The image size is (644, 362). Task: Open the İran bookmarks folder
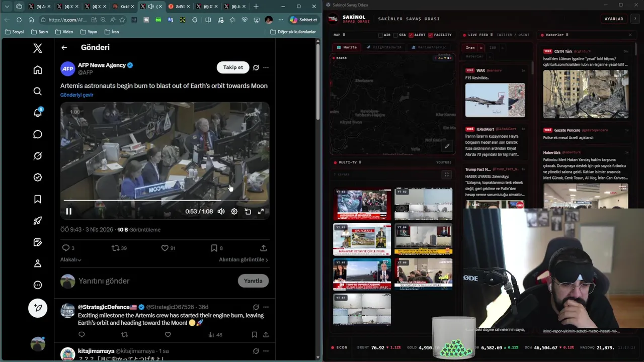click(112, 32)
